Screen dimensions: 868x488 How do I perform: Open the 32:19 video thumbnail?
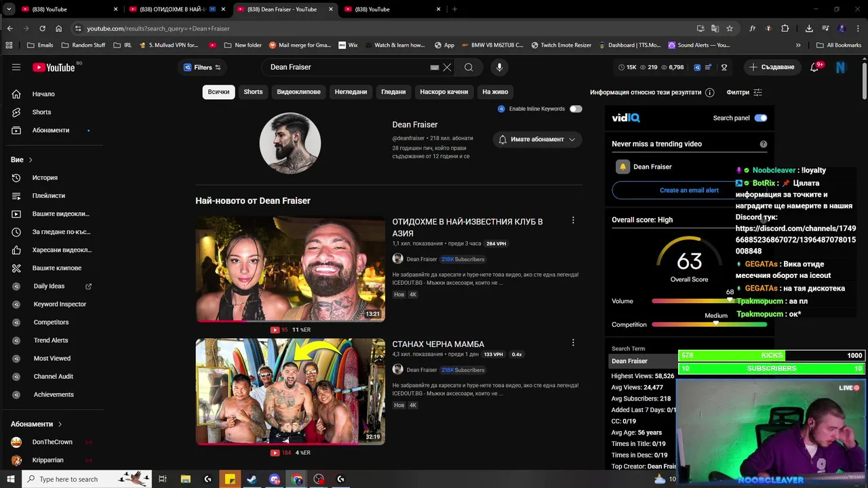pyautogui.click(x=290, y=391)
